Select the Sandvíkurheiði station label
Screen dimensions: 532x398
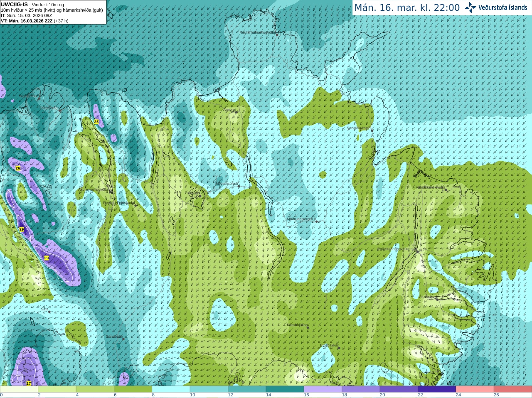coord(359,128)
